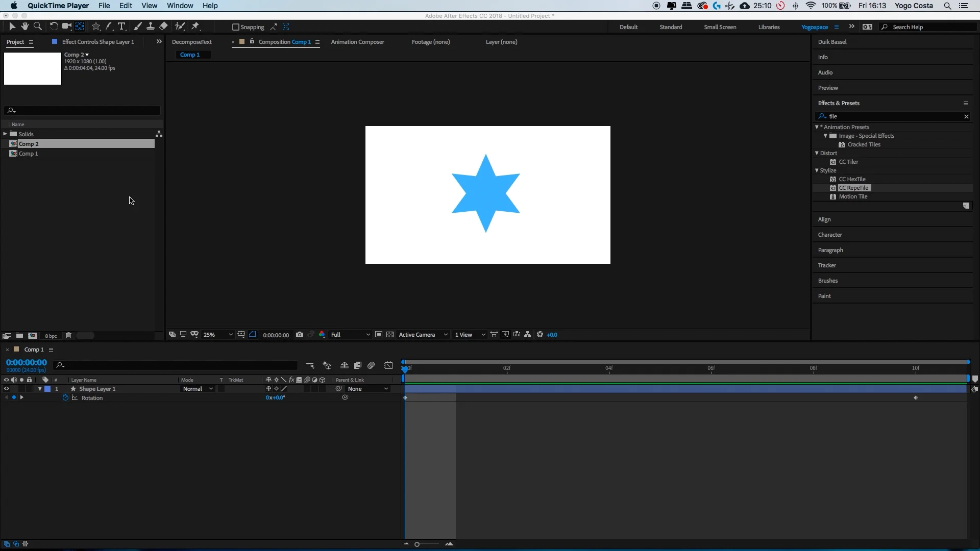Select the Motion Tile effect
980x551 pixels.
point(853,196)
